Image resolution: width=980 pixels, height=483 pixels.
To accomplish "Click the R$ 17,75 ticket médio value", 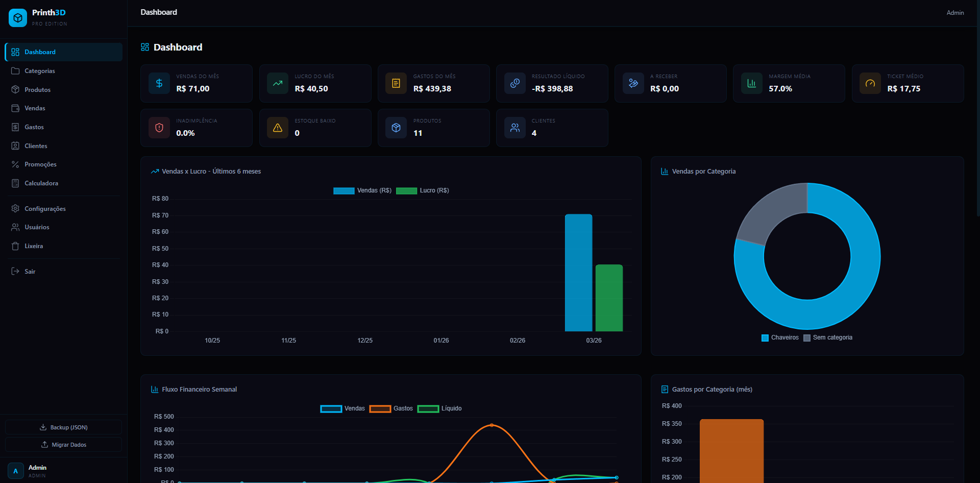I will coord(904,89).
